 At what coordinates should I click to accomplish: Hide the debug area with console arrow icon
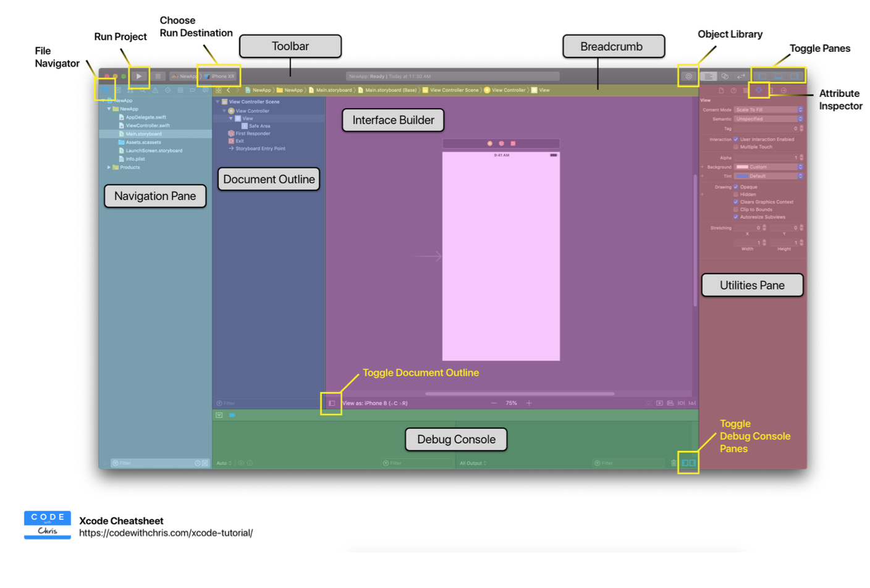219,415
